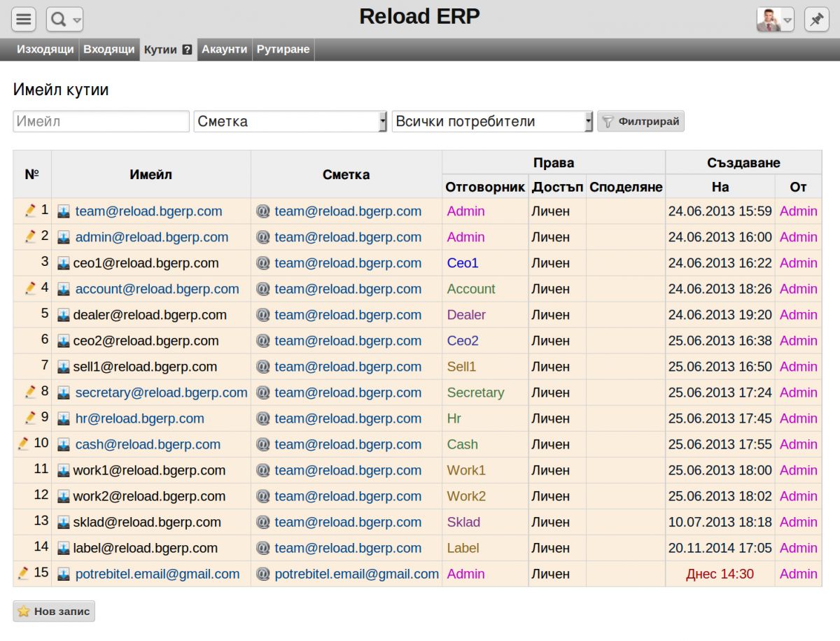This screenshot has height=641, width=840.
Task: Click the 20.11.2014 17:05 date cell
Action: pos(720,548)
